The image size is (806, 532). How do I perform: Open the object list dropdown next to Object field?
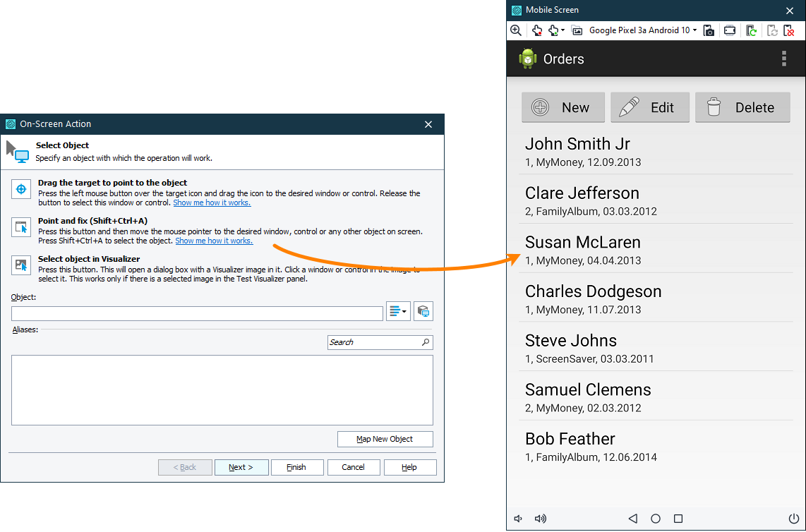click(398, 311)
